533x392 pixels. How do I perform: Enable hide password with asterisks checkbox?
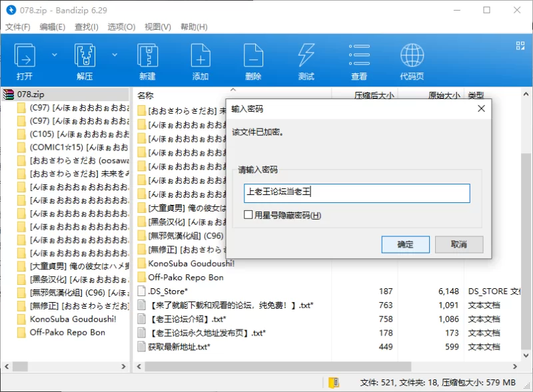(x=249, y=215)
